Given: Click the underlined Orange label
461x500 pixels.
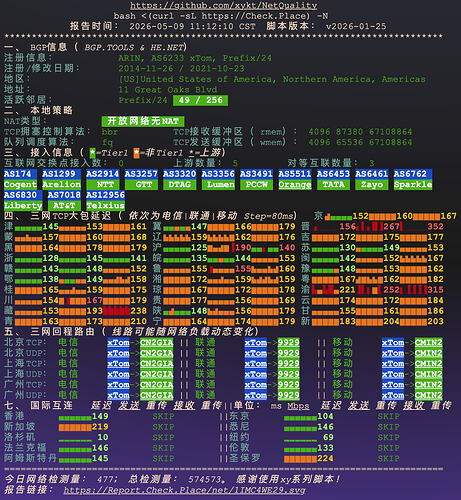Looking at the screenshot, I should pyautogui.click(x=295, y=184).
